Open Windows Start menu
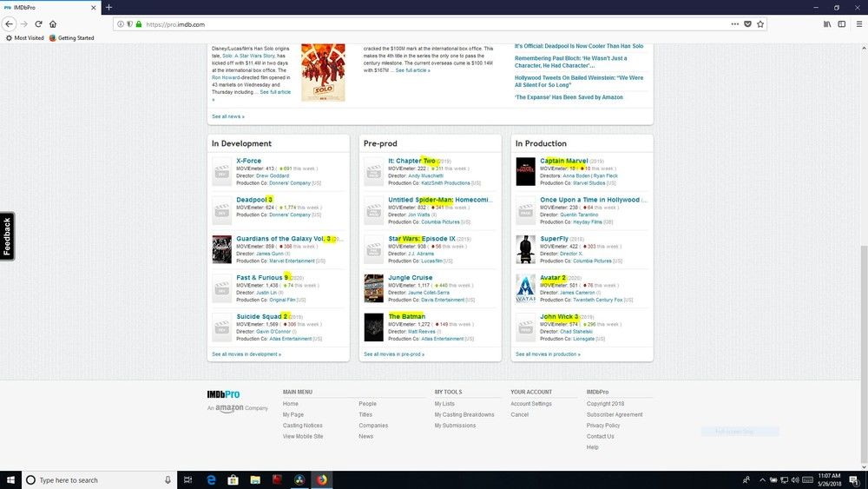Screen dimensions: 868x489 pos(10,479)
